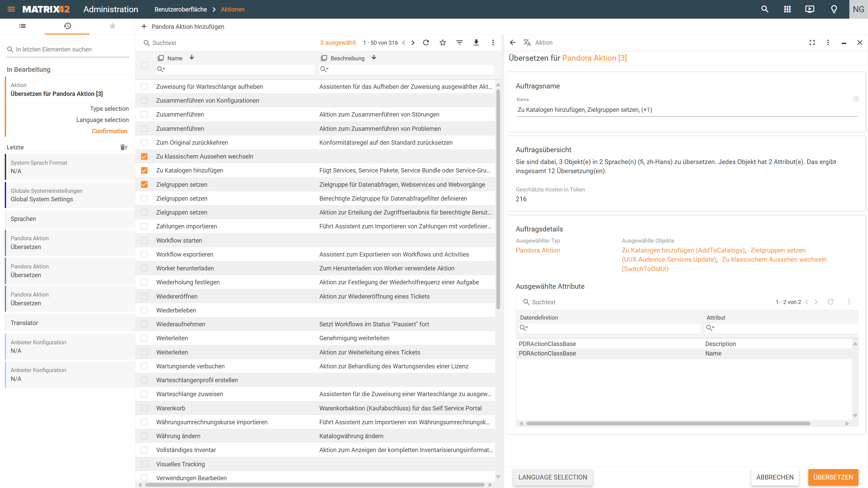The image size is (868, 488).
Task: Sort by Beschreibung column arrow
Action: (x=374, y=58)
